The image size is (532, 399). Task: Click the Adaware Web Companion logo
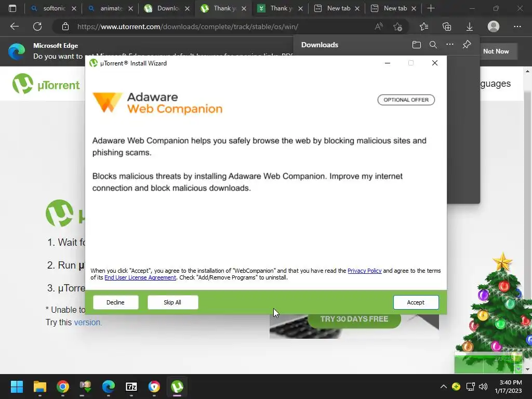[x=157, y=103]
